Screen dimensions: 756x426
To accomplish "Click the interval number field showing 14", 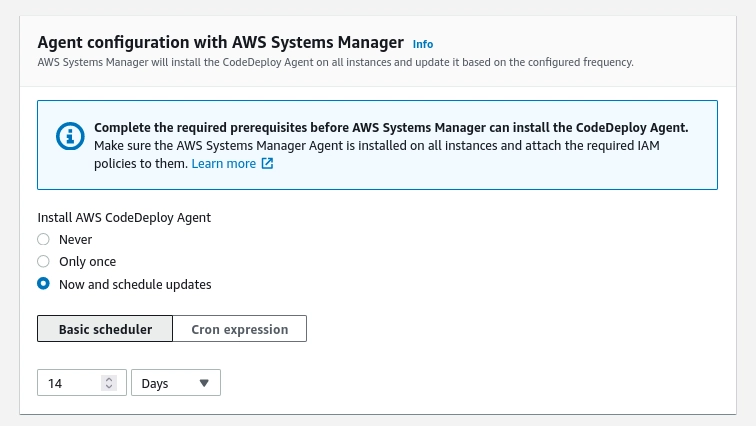I will pyautogui.click(x=70, y=383).
